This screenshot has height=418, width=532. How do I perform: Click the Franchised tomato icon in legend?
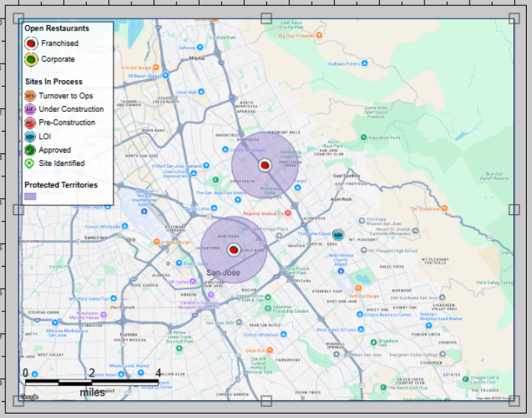(x=30, y=44)
